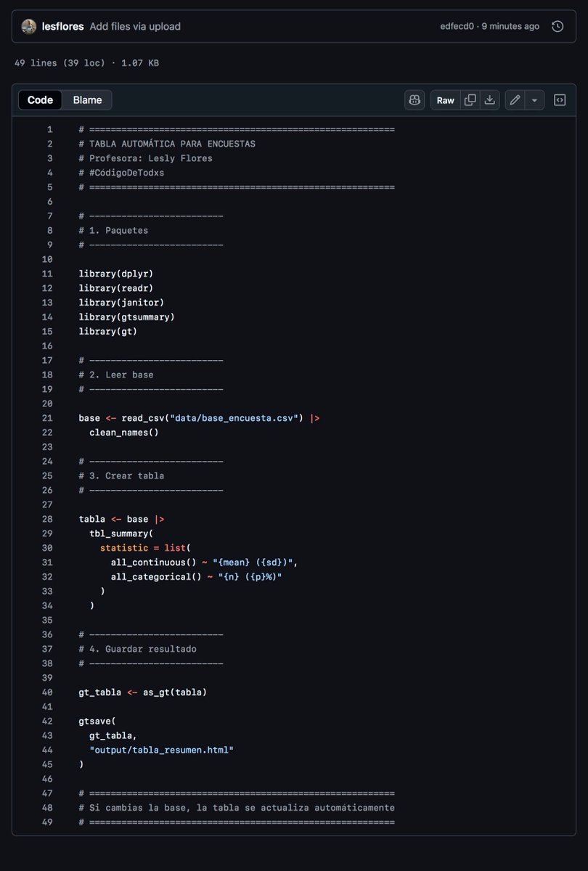This screenshot has height=871, width=588.
Task: Switch to the Code view tab
Action: [40, 100]
